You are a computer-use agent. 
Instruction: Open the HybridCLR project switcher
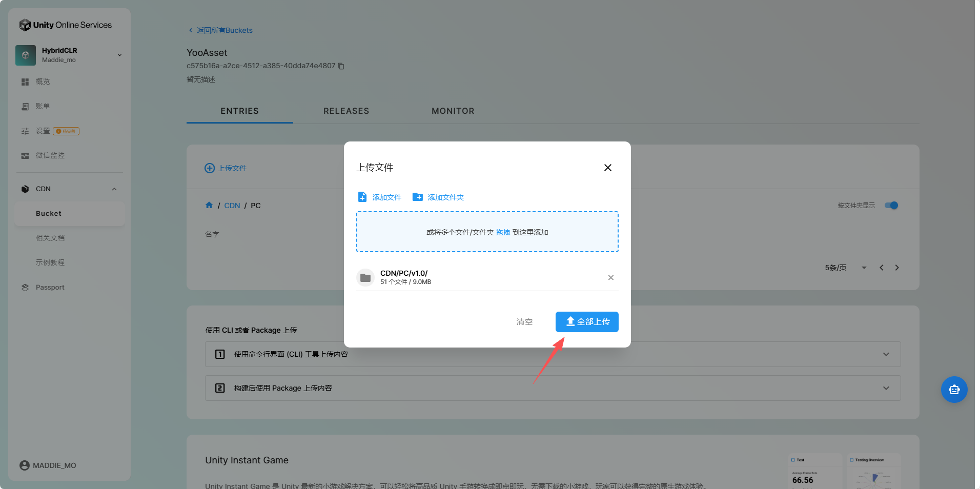pos(70,55)
